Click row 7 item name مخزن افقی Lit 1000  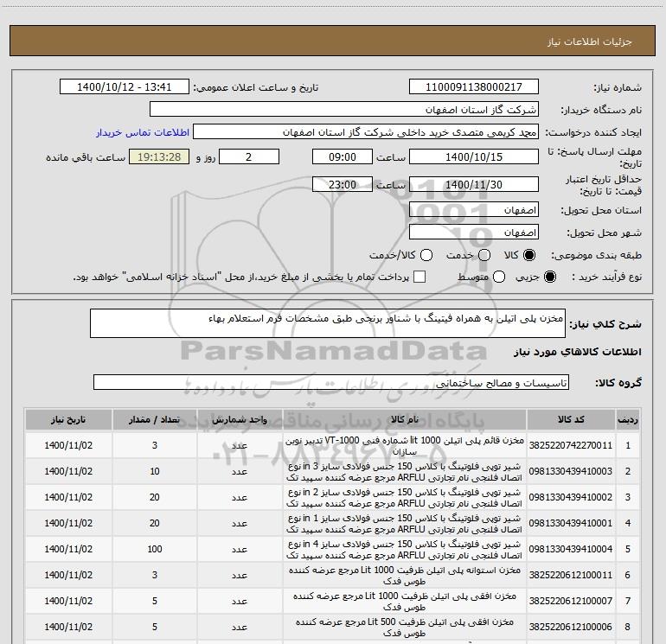pyautogui.click(x=405, y=601)
